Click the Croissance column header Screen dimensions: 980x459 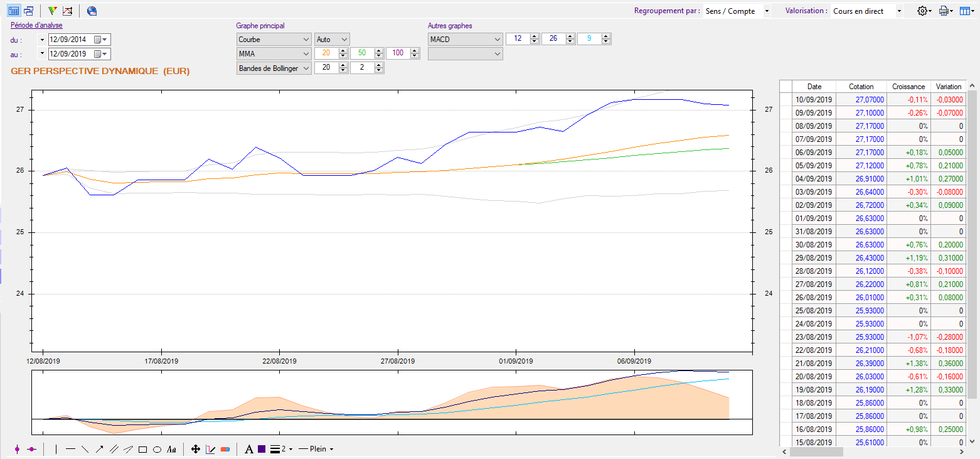point(908,87)
